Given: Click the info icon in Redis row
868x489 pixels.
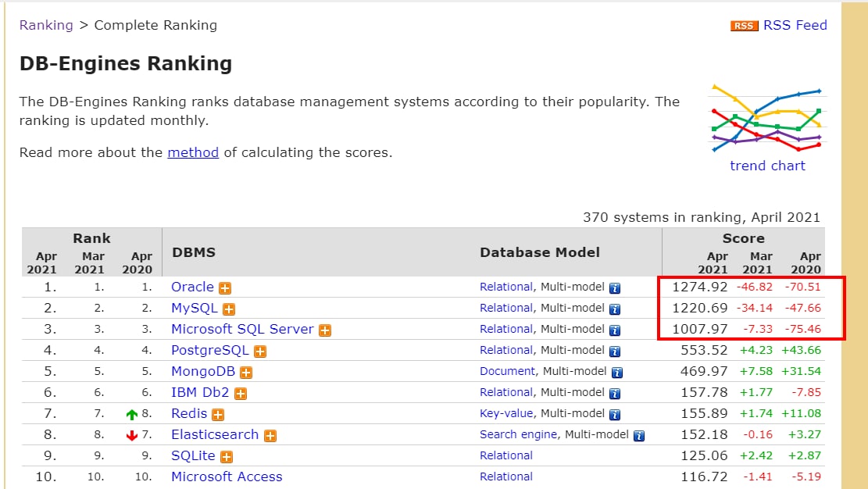Looking at the screenshot, I should 614,414.
